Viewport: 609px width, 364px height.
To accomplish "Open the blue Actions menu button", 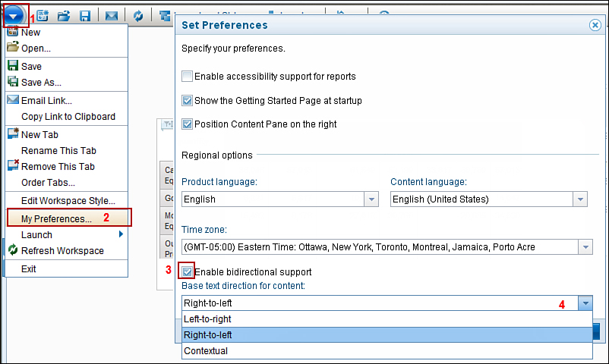I will [14, 16].
